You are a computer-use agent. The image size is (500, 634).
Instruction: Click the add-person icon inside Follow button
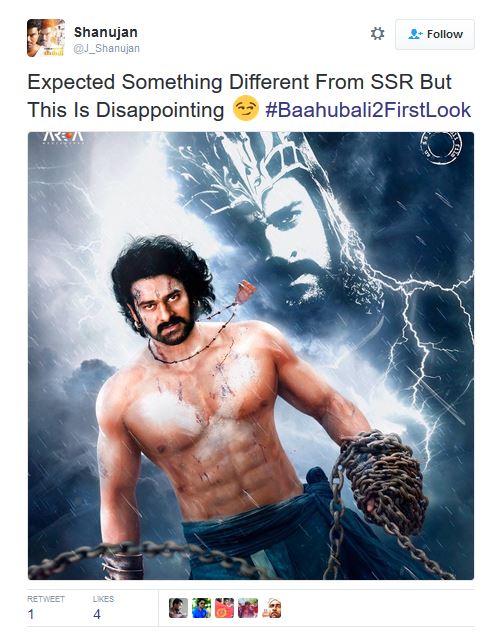coord(415,34)
